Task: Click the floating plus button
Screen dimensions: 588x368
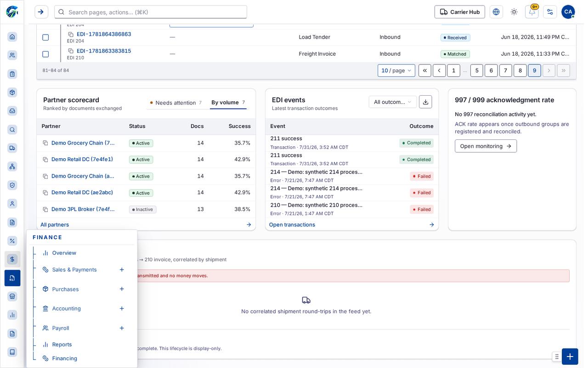Action: click(x=570, y=356)
